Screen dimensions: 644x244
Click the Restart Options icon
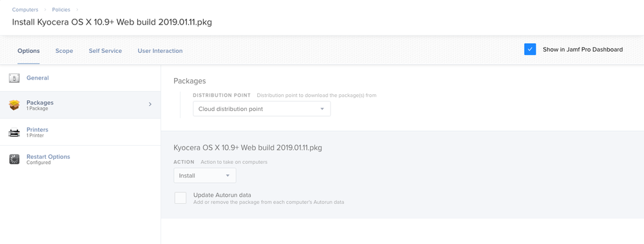pyautogui.click(x=14, y=159)
